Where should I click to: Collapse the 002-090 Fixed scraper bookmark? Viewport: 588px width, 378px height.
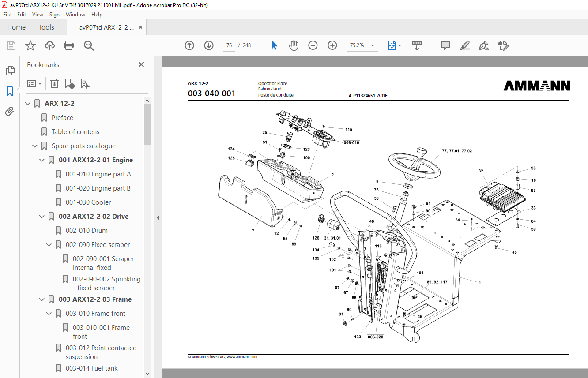(49, 245)
